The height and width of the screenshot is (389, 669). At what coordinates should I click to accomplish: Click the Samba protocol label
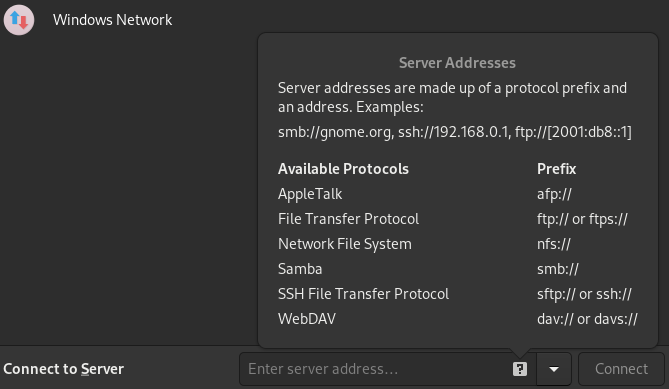[x=300, y=269]
